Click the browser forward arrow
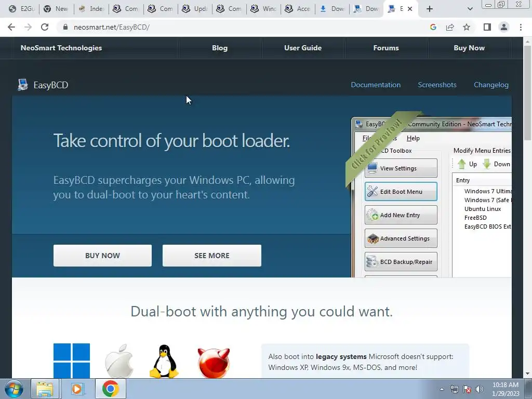 (x=28, y=27)
